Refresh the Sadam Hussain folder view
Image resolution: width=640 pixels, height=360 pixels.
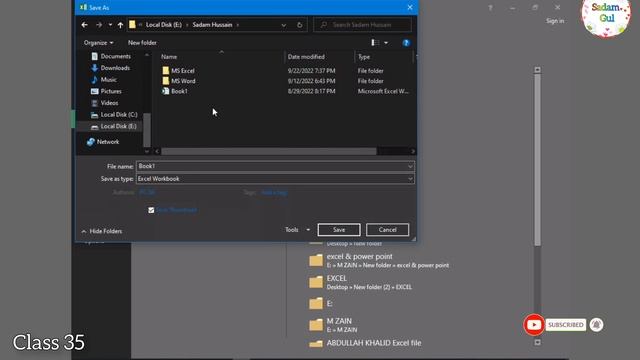point(300,25)
